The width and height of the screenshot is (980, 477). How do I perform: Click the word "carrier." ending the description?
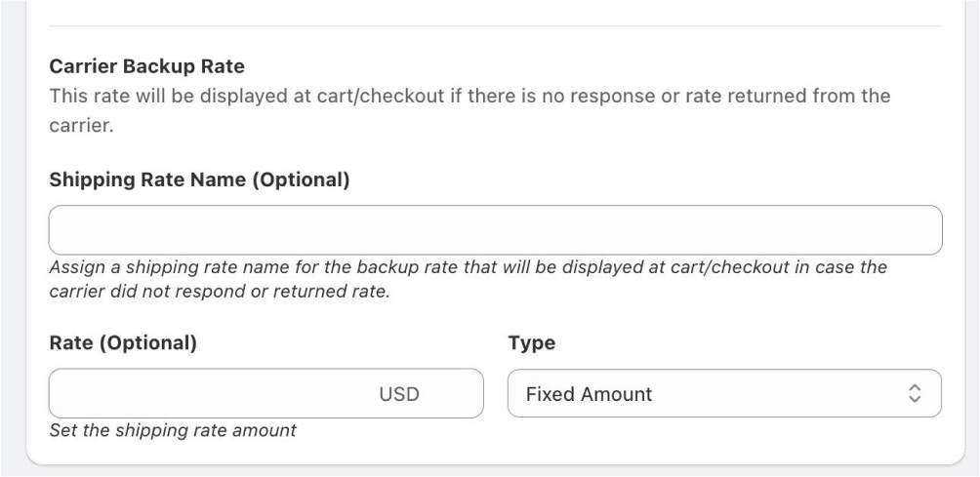[x=82, y=126]
